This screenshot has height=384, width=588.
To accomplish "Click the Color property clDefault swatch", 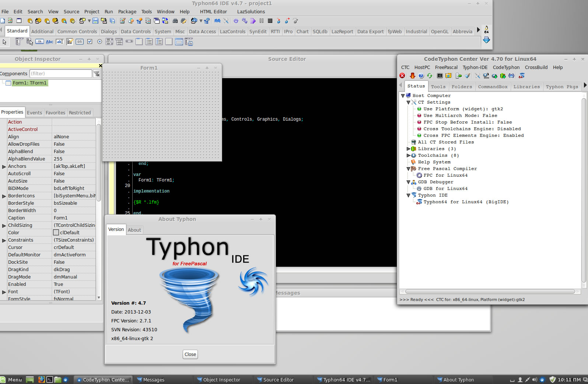I will click(x=56, y=233).
